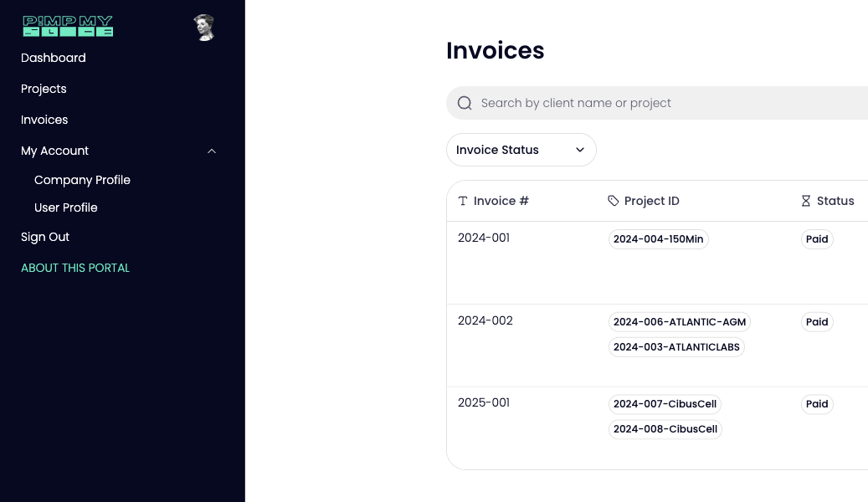868x502 pixels.
Task: Click the user avatar portrait
Action: pyautogui.click(x=203, y=26)
